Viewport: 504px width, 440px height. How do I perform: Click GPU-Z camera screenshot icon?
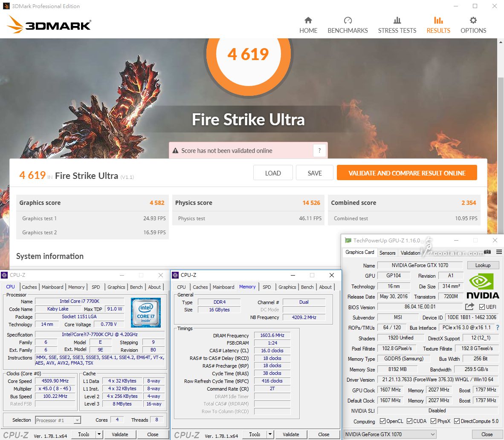point(488,252)
